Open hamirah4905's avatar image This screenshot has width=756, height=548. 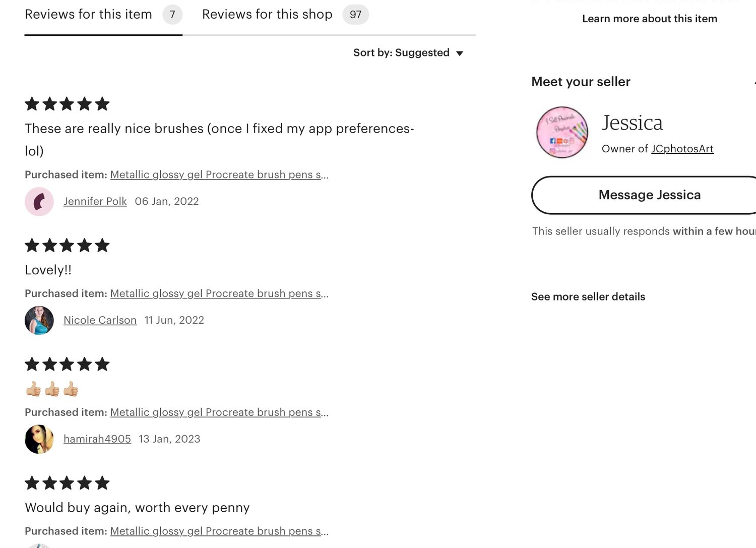pos(39,439)
